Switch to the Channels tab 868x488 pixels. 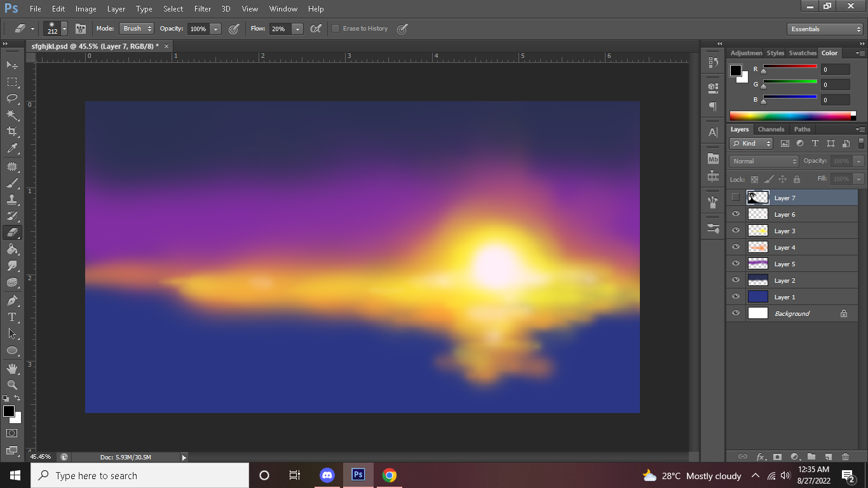pyautogui.click(x=771, y=129)
